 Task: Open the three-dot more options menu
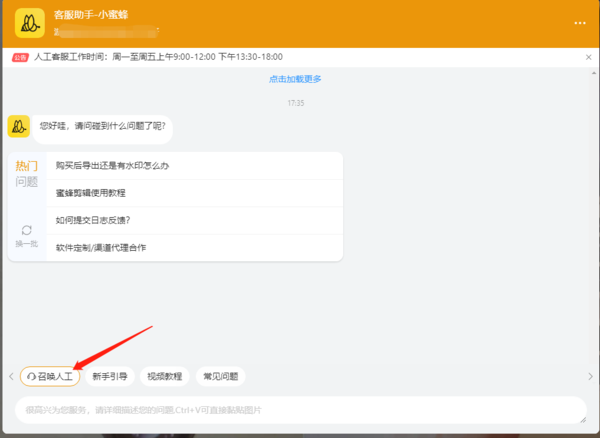580,23
